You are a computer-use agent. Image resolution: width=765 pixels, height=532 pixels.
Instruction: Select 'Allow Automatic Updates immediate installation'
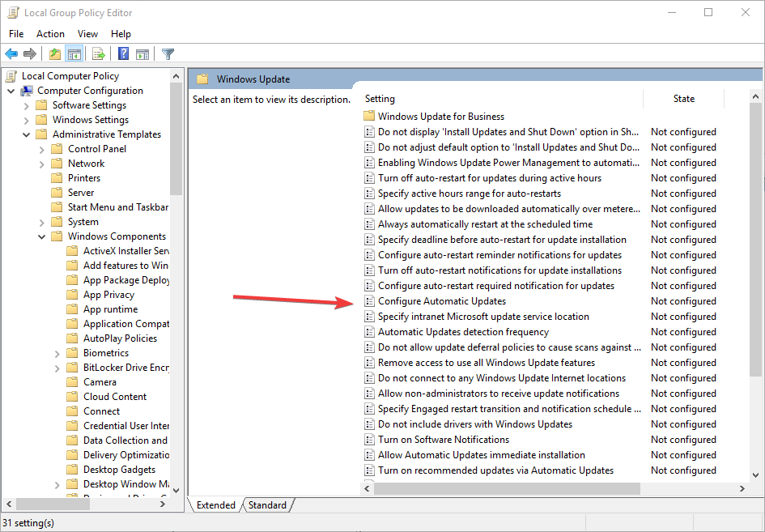click(482, 455)
